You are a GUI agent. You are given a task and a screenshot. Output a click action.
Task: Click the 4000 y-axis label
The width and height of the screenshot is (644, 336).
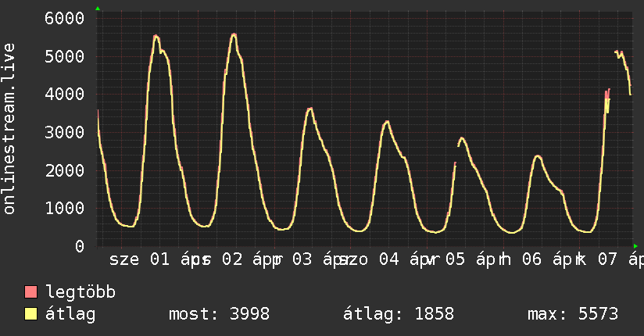(65, 94)
